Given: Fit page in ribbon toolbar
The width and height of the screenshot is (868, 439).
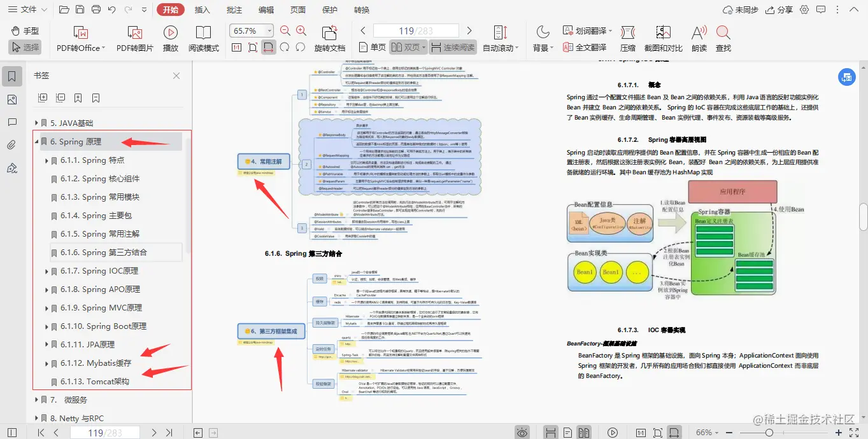Looking at the screenshot, I should click(x=253, y=48).
